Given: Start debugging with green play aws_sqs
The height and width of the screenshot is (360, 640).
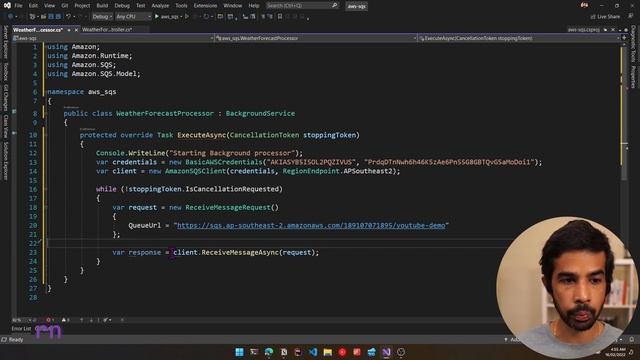Looking at the screenshot, I should (x=167, y=17).
